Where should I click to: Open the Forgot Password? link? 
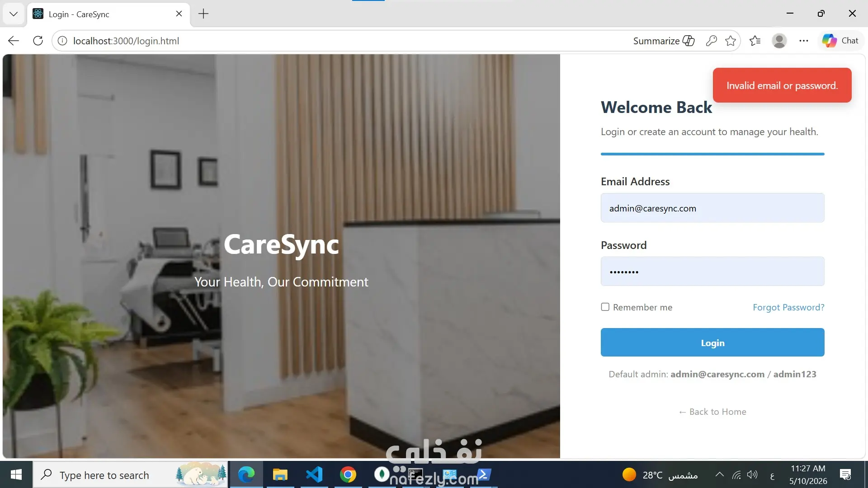[788, 307]
